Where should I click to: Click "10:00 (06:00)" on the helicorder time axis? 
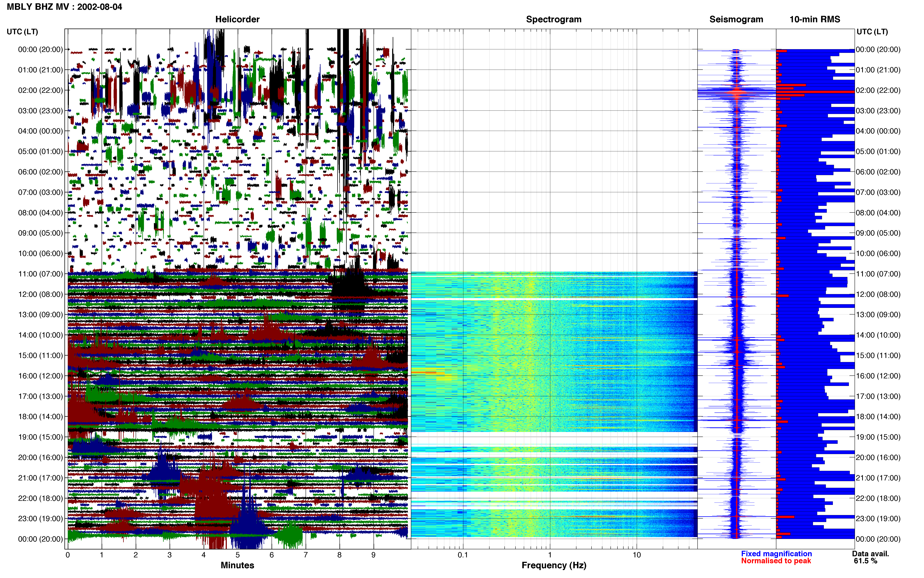(41, 253)
